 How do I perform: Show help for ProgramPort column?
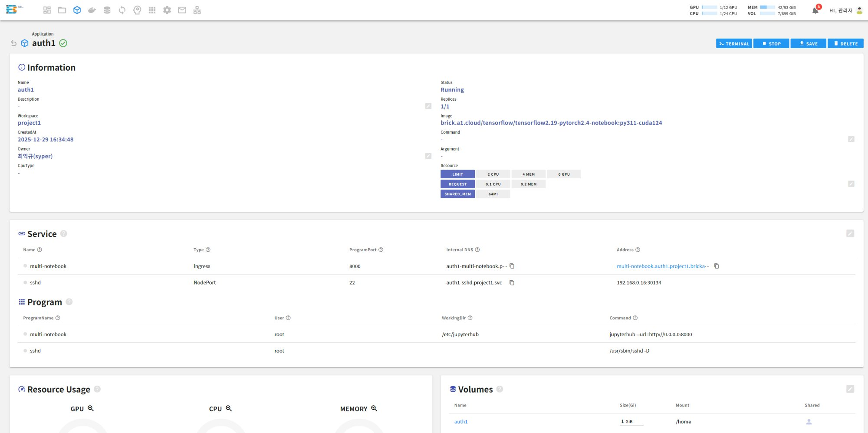tap(381, 249)
